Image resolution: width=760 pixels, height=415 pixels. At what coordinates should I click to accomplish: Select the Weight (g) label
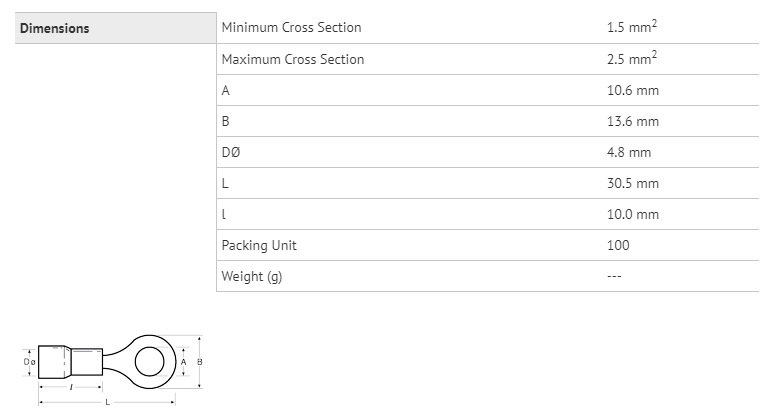point(252,276)
